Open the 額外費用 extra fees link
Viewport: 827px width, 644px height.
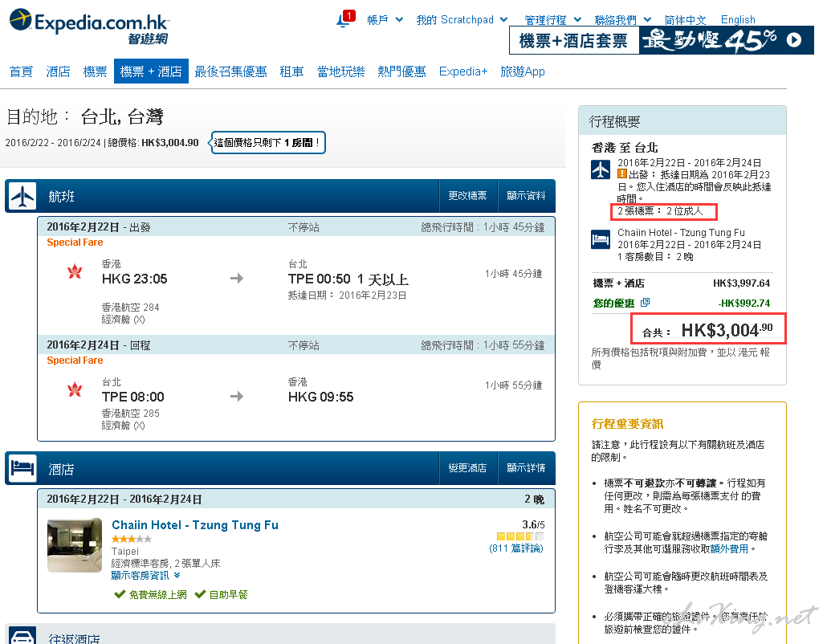tap(729, 548)
